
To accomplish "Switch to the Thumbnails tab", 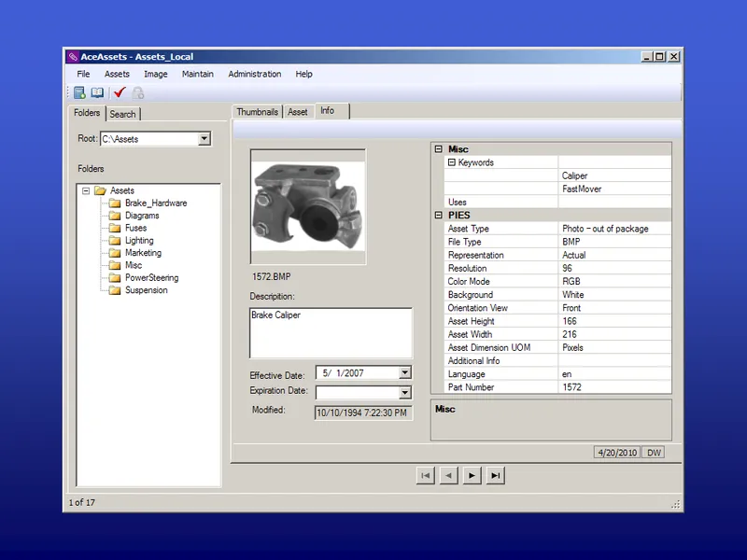I will click(x=257, y=111).
